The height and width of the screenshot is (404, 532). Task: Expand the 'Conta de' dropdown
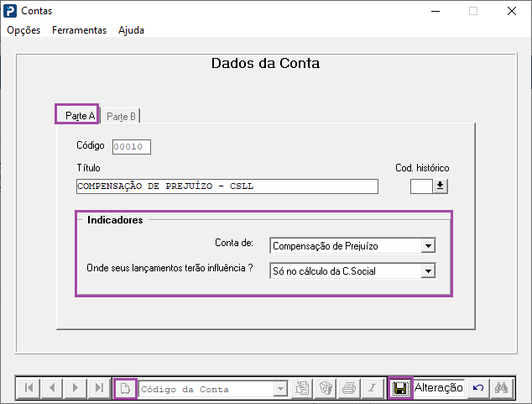pos(428,246)
